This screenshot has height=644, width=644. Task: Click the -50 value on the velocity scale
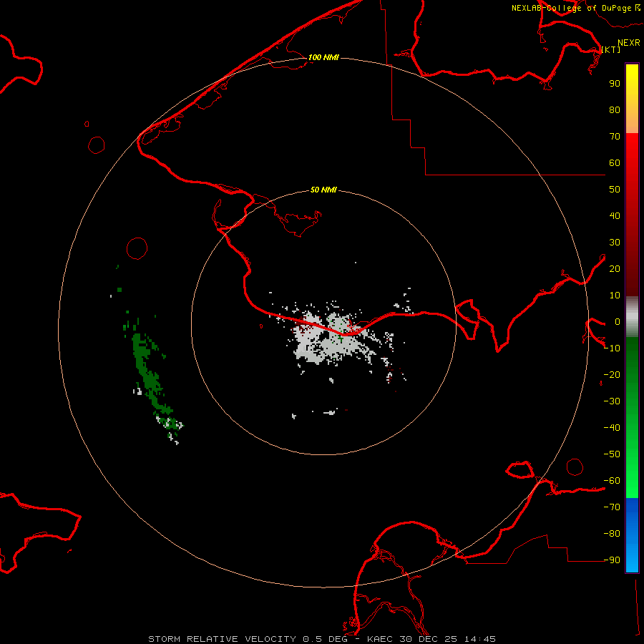tap(612, 454)
